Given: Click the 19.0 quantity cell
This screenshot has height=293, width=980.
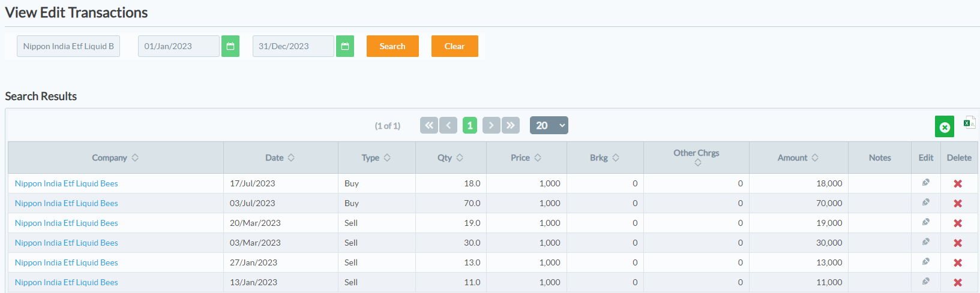Looking at the screenshot, I should click(x=451, y=223).
